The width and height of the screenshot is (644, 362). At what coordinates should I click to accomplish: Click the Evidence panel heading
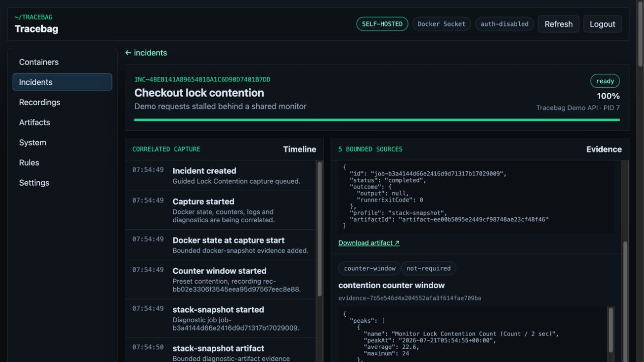tap(604, 149)
